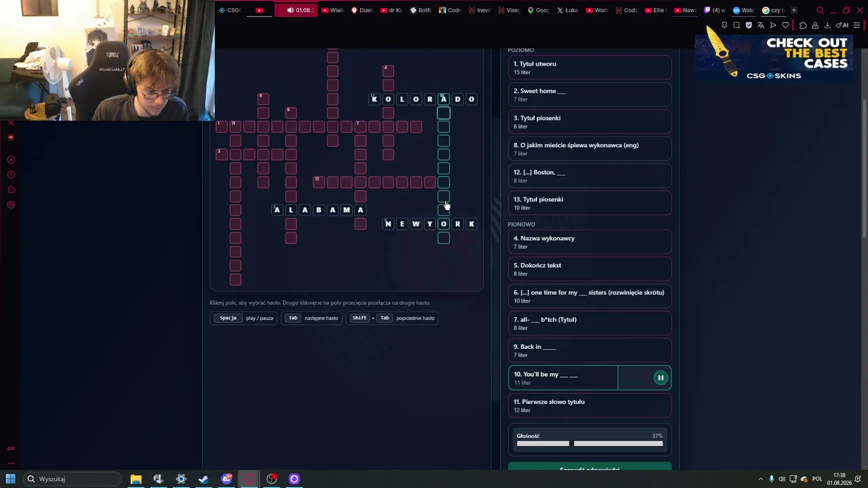The height and width of the screenshot is (488, 868).
Task: Select clue 4. Nazwa wykonawcy
Action: [x=589, y=242]
